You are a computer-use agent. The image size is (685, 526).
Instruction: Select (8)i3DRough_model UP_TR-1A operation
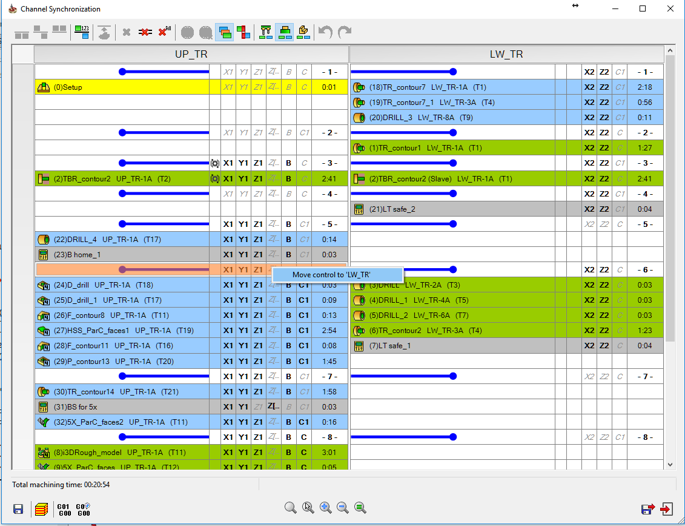pyautogui.click(x=191, y=453)
